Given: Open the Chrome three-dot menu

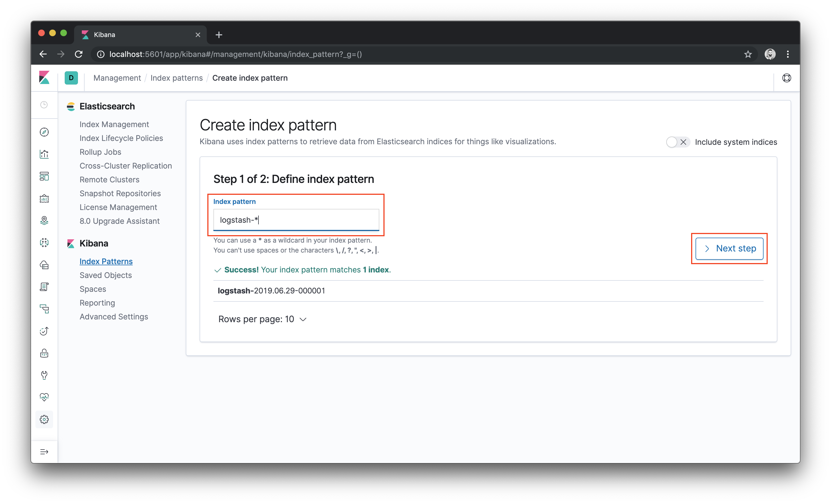Looking at the screenshot, I should pyautogui.click(x=788, y=54).
